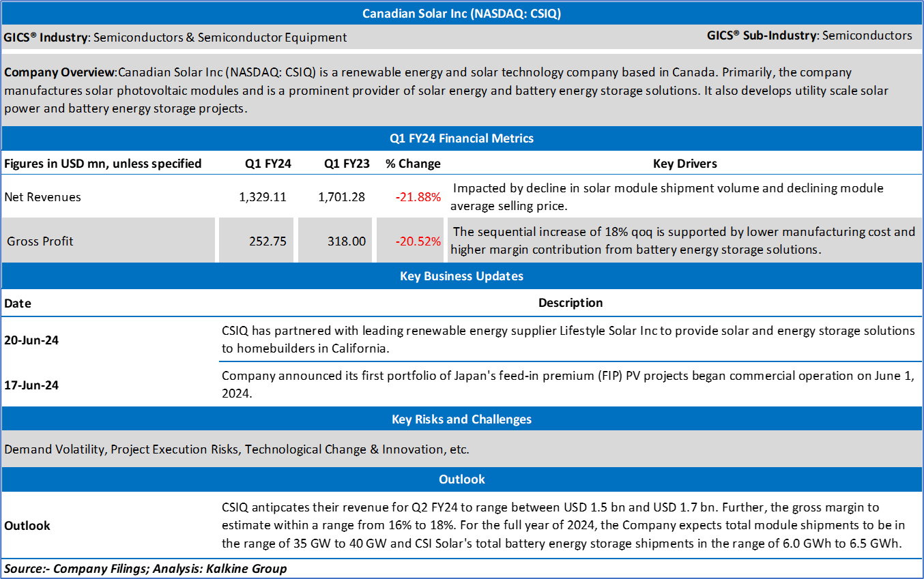924x579 pixels.
Task: Click the Net Revenues key driver description
Action: (667, 196)
